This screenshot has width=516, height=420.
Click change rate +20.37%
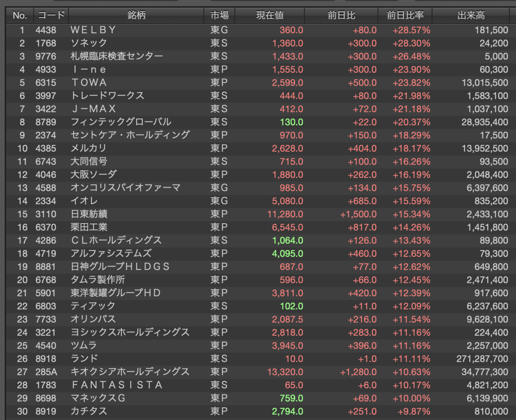pos(411,122)
